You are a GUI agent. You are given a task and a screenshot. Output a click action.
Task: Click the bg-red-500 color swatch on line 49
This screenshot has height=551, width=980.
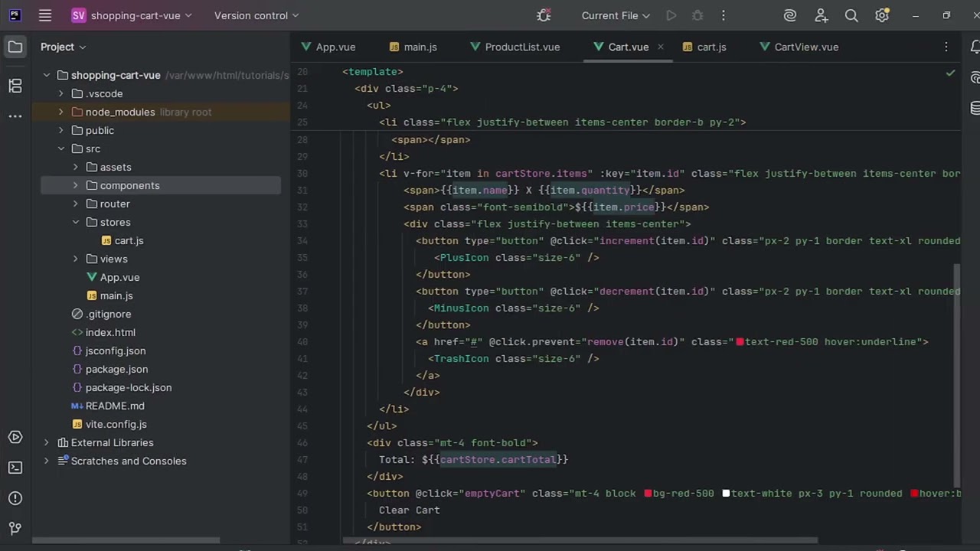(x=648, y=494)
